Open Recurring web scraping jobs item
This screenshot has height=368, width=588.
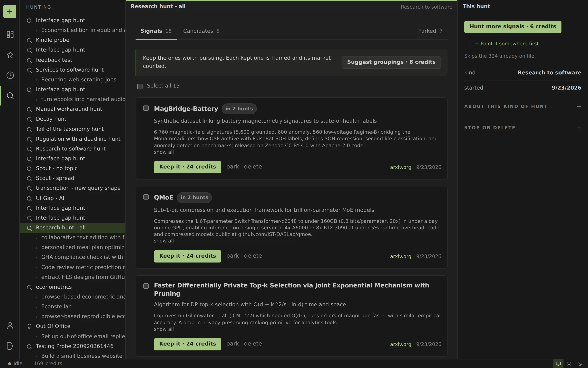point(78,80)
